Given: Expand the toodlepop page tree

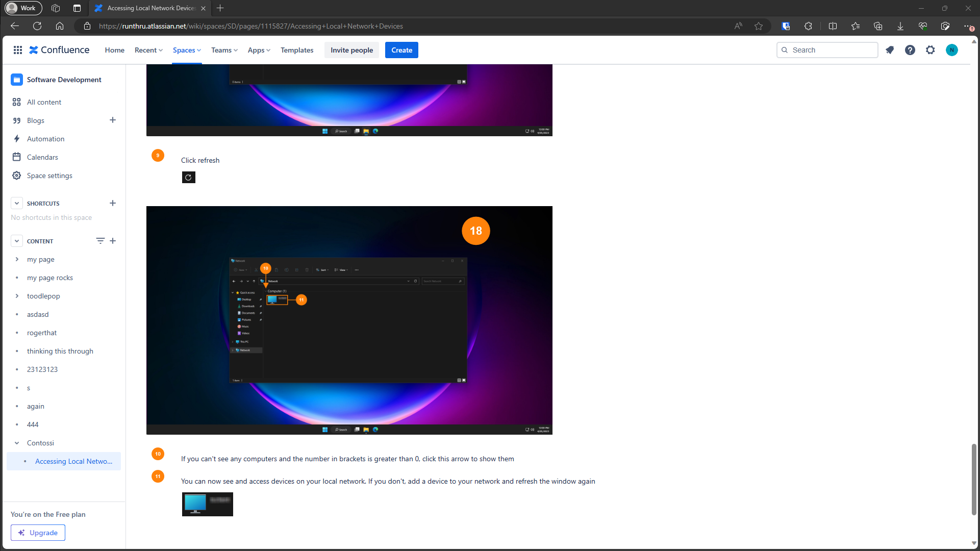Looking at the screenshot, I should (17, 296).
